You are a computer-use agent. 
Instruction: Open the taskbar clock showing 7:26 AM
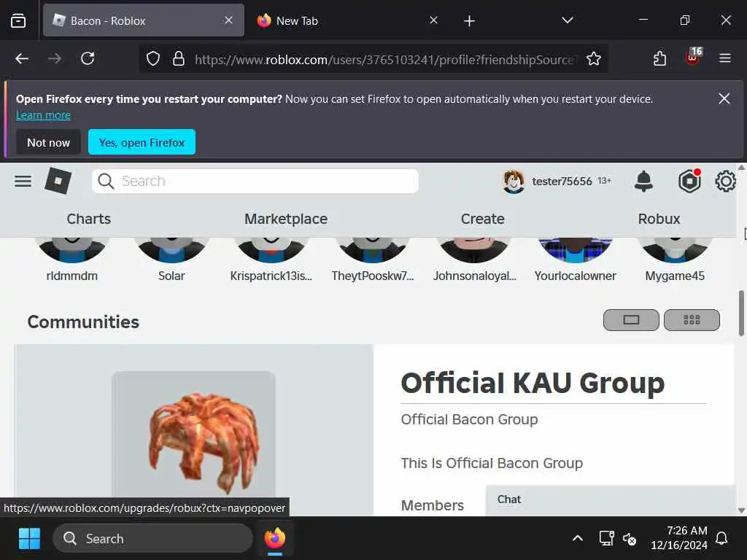[679, 537]
